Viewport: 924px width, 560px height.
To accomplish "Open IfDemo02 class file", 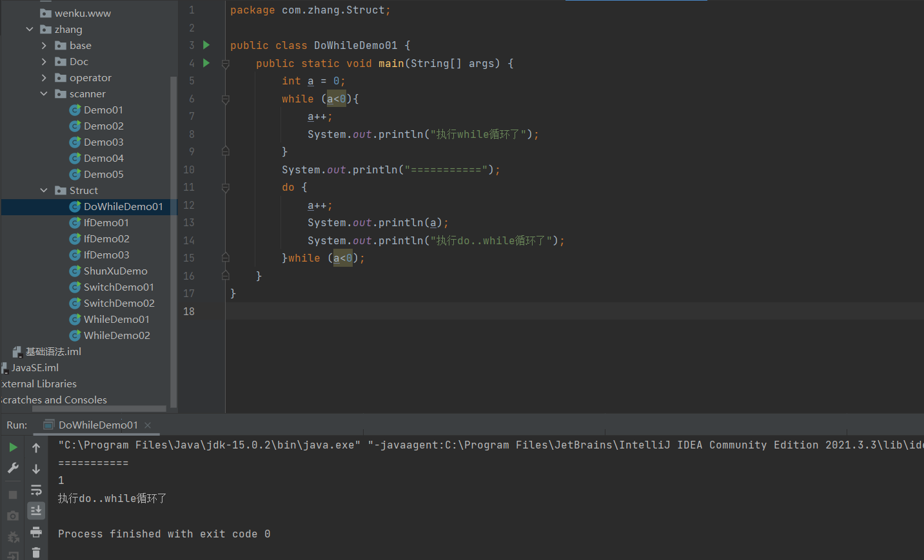I will [x=106, y=238].
